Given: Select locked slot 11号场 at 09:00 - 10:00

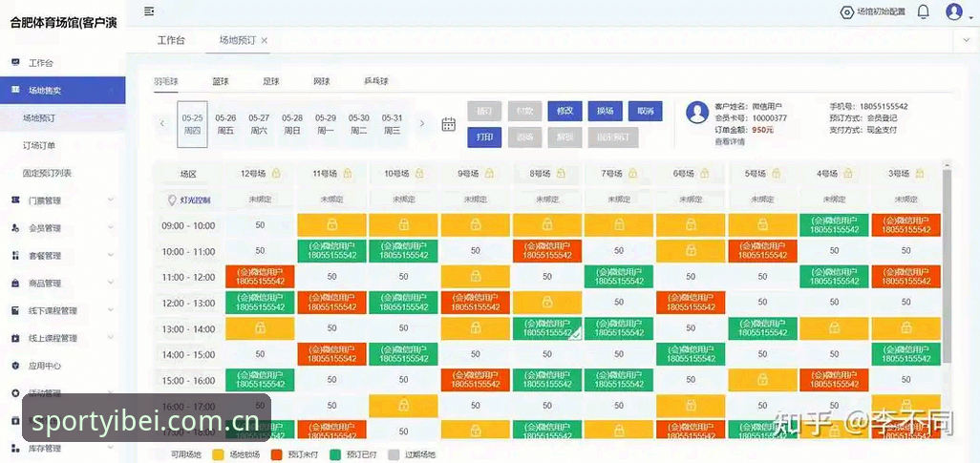Looking at the screenshot, I should click(x=331, y=225).
